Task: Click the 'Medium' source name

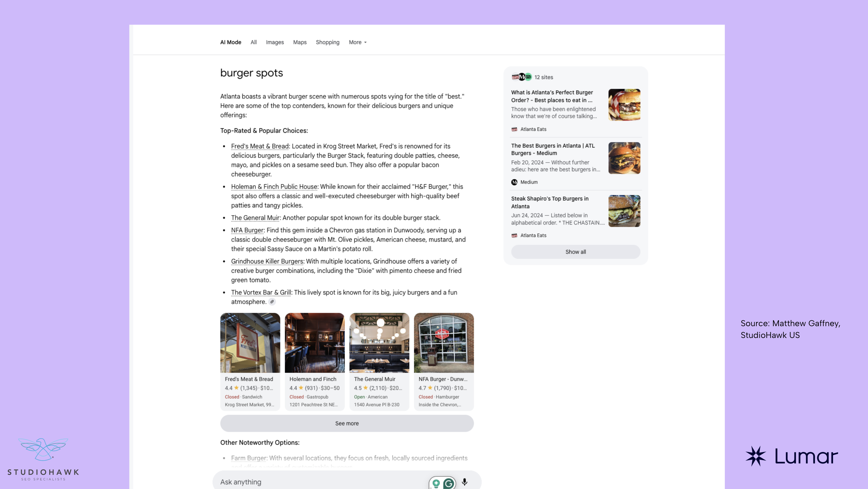Action: pyautogui.click(x=529, y=182)
